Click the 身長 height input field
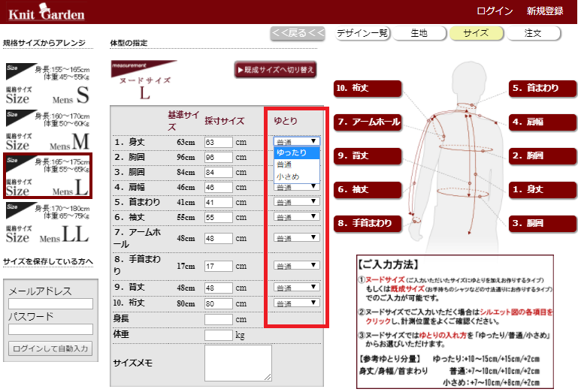This screenshot has height=392, width=578. pos(219,319)
